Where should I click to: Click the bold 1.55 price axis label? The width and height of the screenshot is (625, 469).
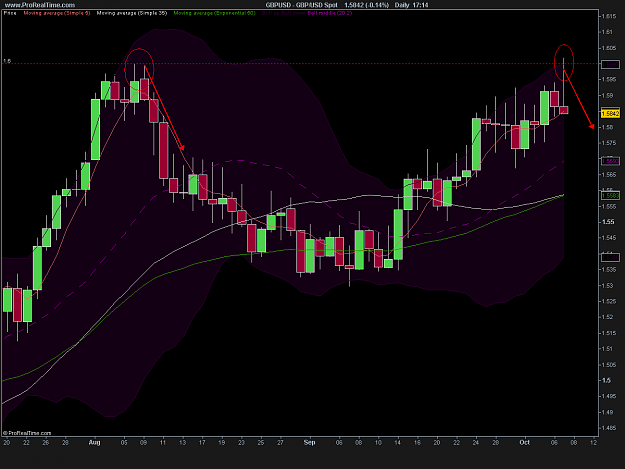click(x=608, y=222)
